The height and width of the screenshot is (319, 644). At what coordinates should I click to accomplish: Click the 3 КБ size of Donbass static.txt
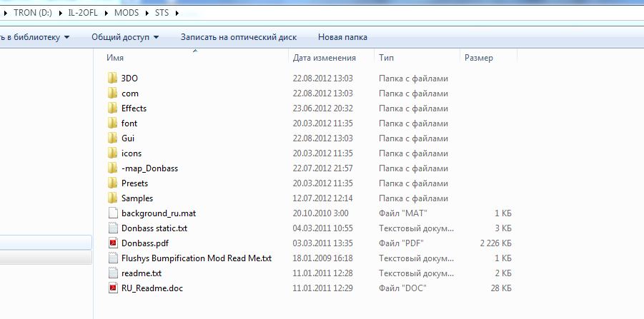pos(503,228)
